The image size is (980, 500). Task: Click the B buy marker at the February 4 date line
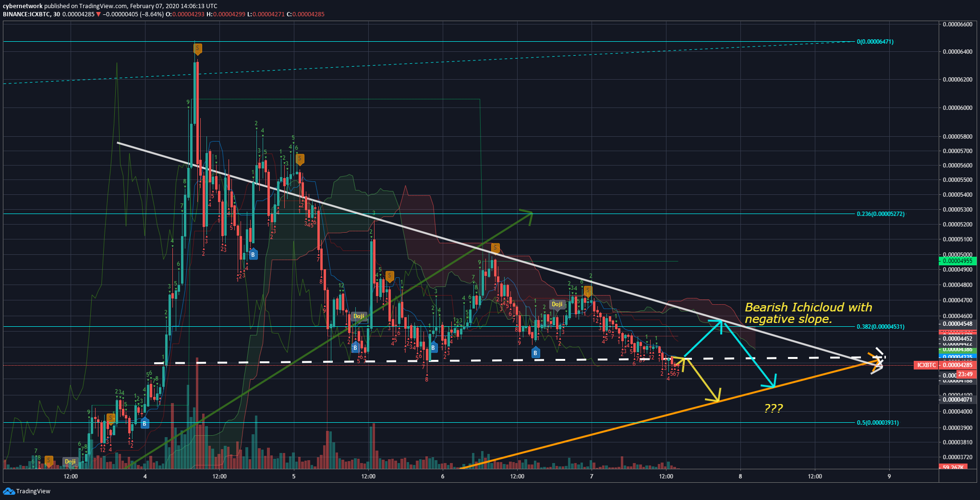point(145,423)
